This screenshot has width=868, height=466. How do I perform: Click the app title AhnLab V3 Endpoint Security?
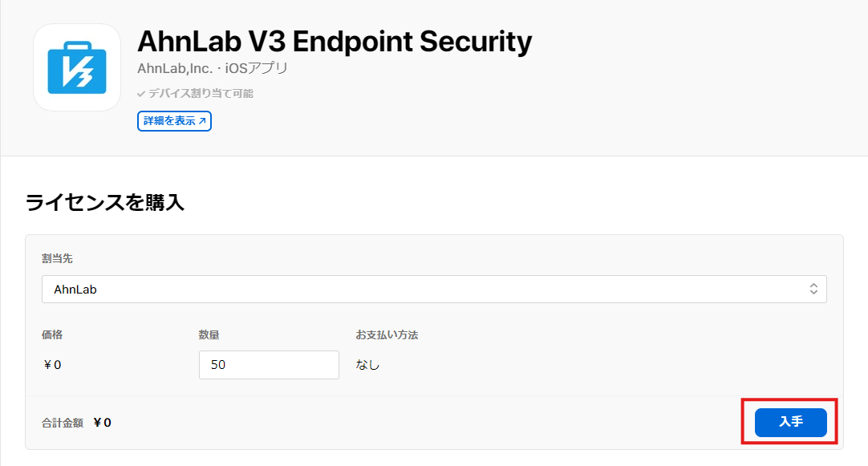[333, 41]
